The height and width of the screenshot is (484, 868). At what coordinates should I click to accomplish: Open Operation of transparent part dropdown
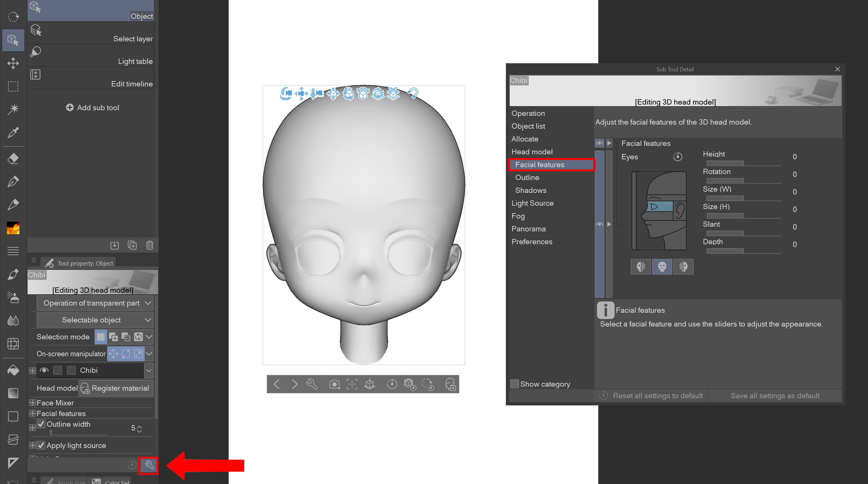coord(95,303)
